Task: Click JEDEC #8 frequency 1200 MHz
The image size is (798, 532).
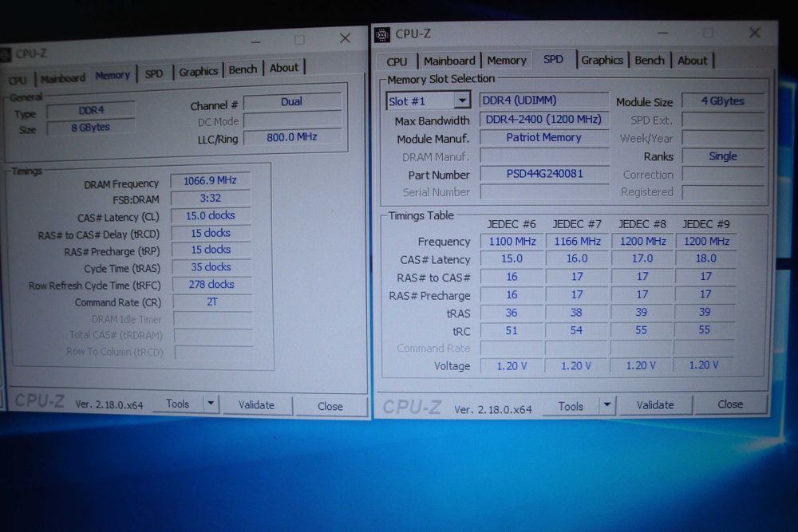Action: [x=642, y=241]
